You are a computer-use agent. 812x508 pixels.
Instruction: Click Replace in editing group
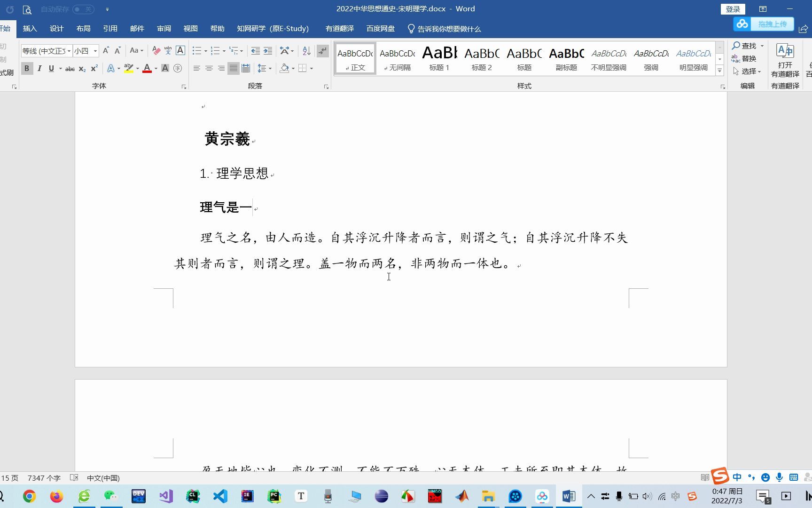point(744,58)
